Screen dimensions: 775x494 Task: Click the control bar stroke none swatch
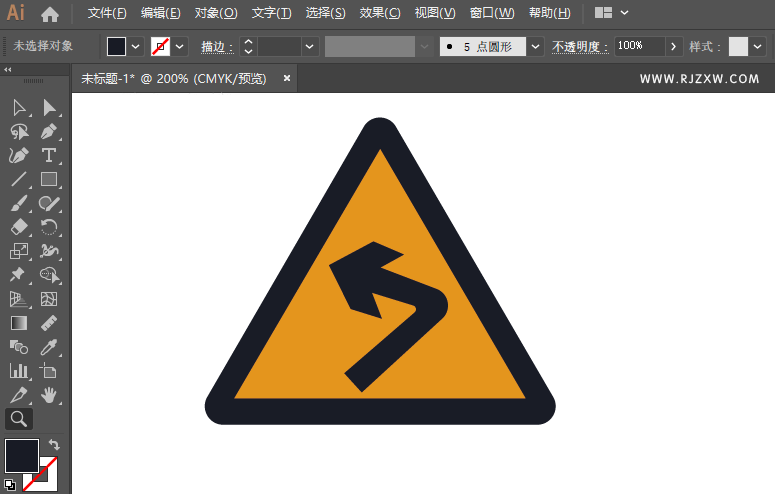click(161, 47)
